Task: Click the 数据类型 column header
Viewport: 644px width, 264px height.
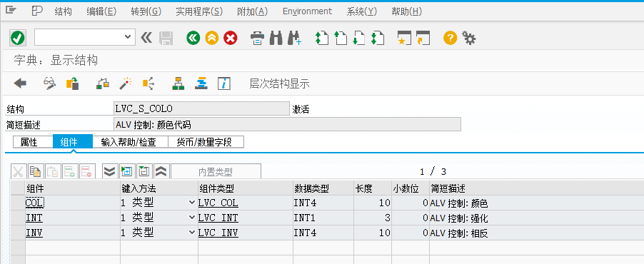Action: 323,188
